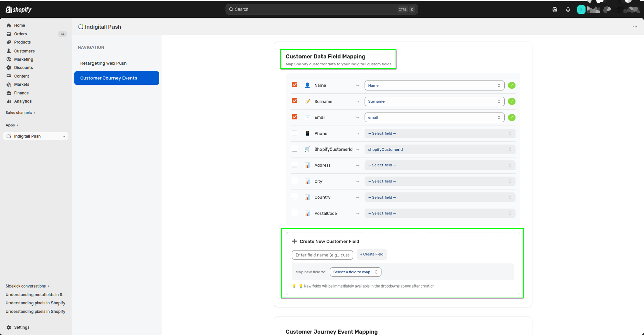This screenshot has height=335, width=644.
Task: Click the Indigitall Push app icon
Action: (x=9, y=136)
